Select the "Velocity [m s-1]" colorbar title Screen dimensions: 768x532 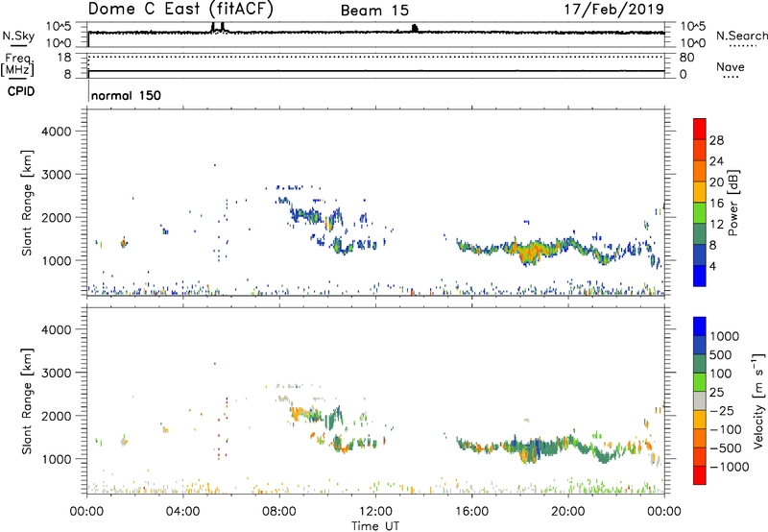click(x=758, y=401)
